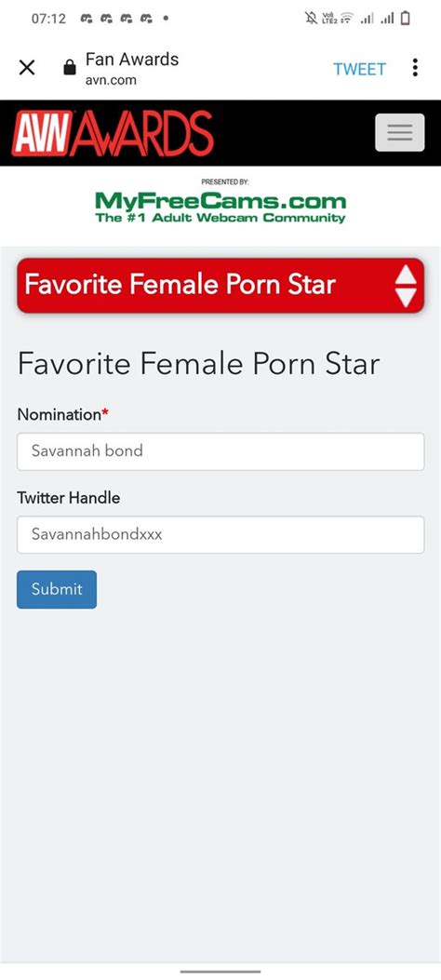441x980 pixels.
Task: Tap the Wi-Fi status icon
Action: tap(347, 19)
